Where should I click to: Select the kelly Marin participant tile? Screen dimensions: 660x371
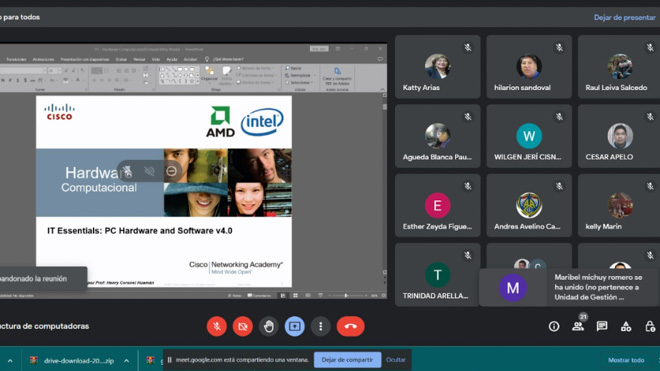point(619,206)
